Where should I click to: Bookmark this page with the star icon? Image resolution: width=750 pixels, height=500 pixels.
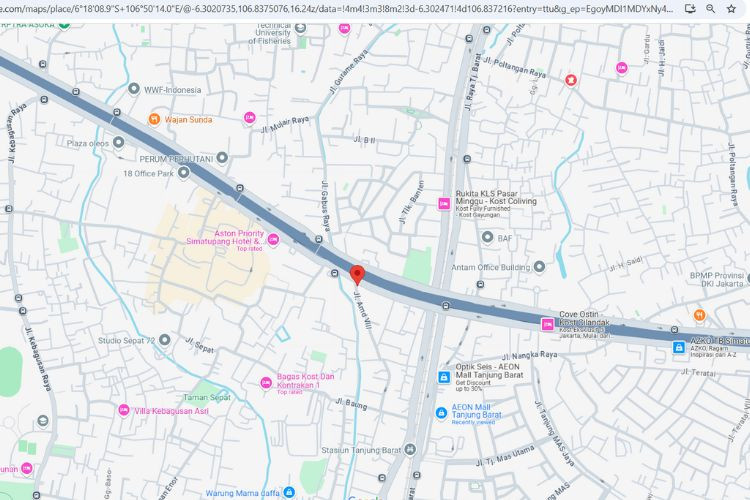731,9
